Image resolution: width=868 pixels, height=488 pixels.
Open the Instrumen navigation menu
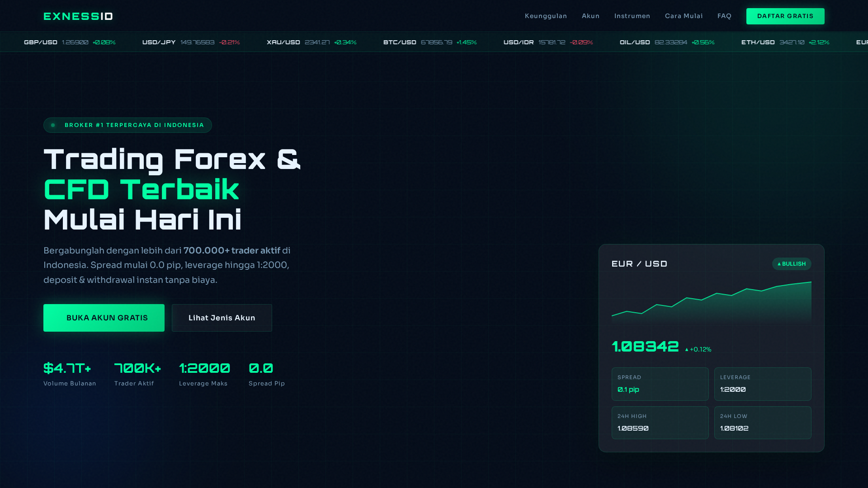632,16
